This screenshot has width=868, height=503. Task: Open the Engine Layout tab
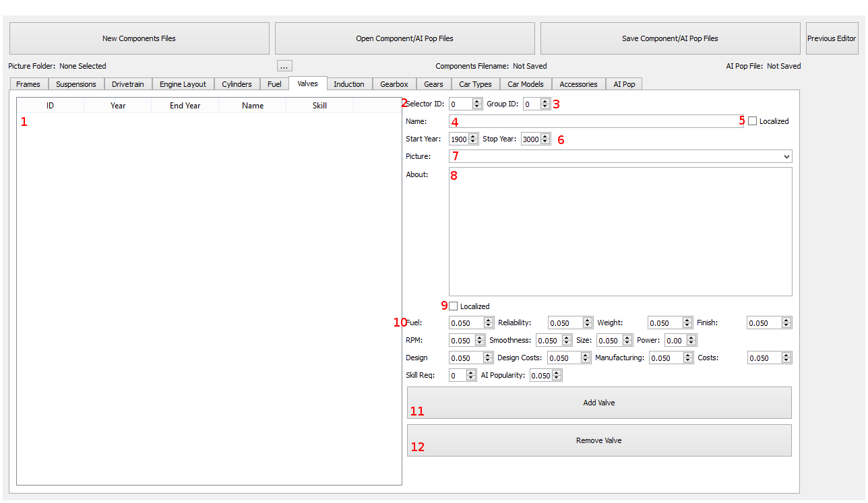[x=183, y=84]
